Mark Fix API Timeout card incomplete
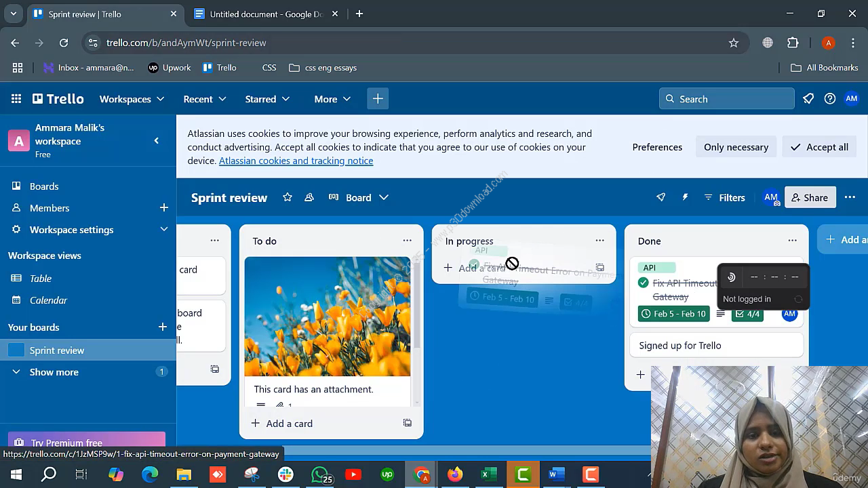Image resolution: width=868 pixels, height=488 pixels. [644, 283]
